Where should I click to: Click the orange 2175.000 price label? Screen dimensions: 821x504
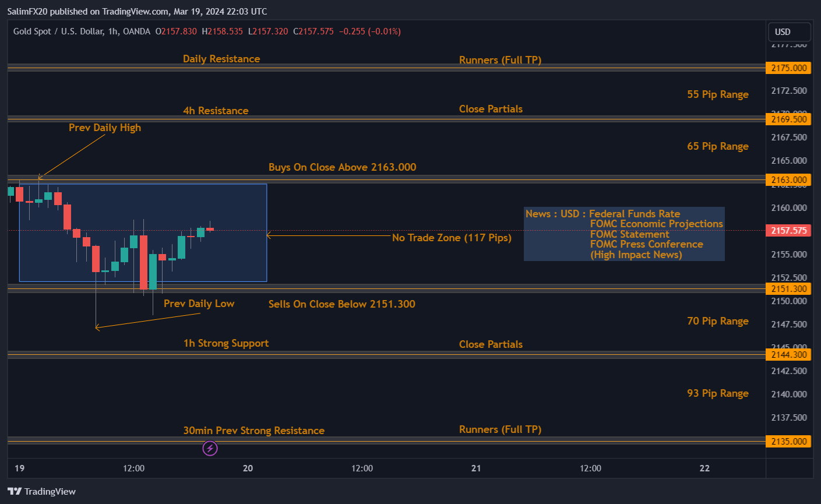[788, 68]
